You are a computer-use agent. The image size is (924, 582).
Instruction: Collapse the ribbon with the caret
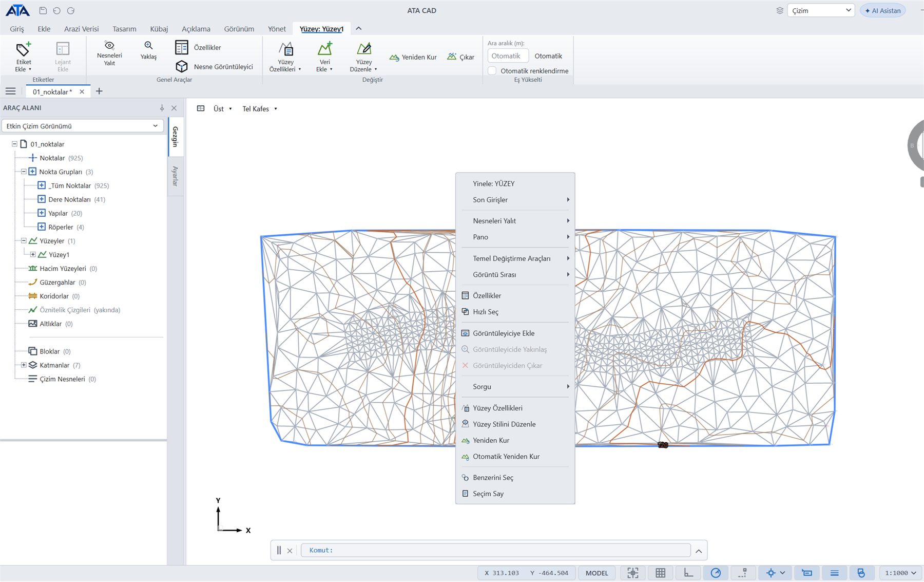[x=359, y=29]
